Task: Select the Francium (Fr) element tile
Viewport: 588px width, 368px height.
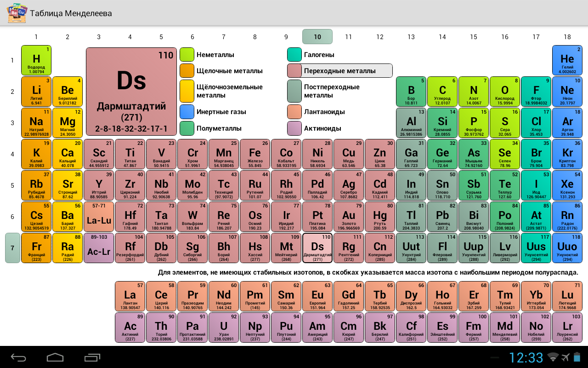Action: click(x=36, y=248)
